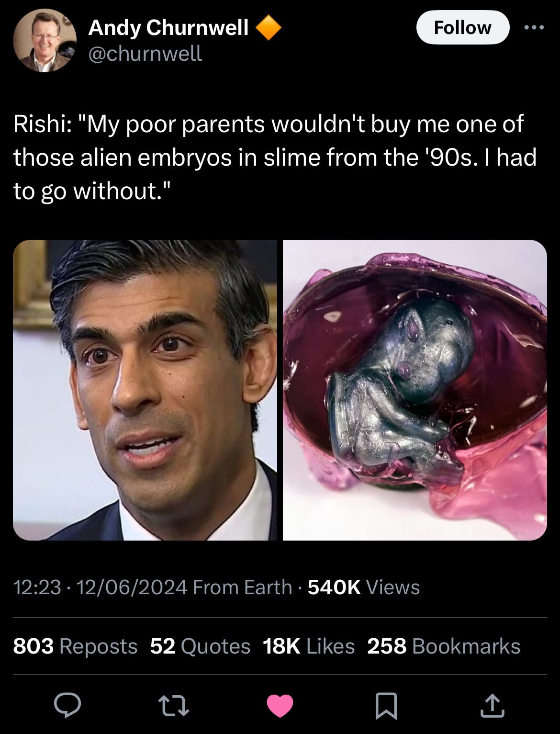The image size is (560, 734).
Task: Show the 803 Reposts list
Action: click(75, 646)
